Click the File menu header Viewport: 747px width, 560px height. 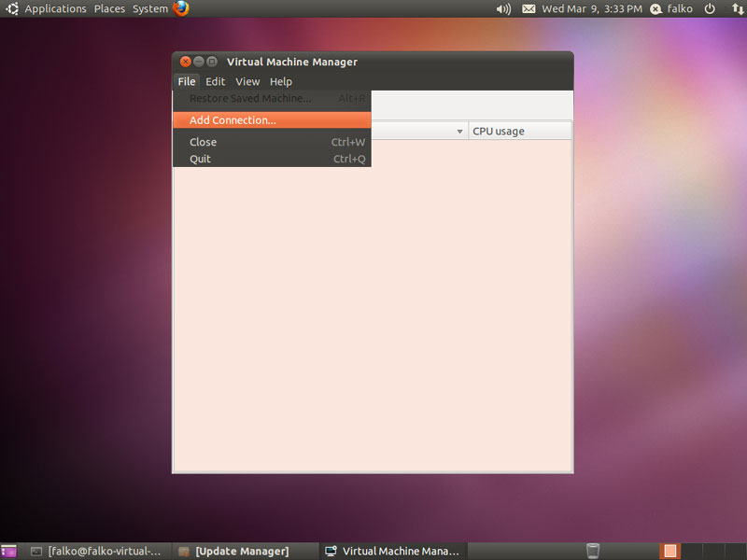(x=187, y=81)
